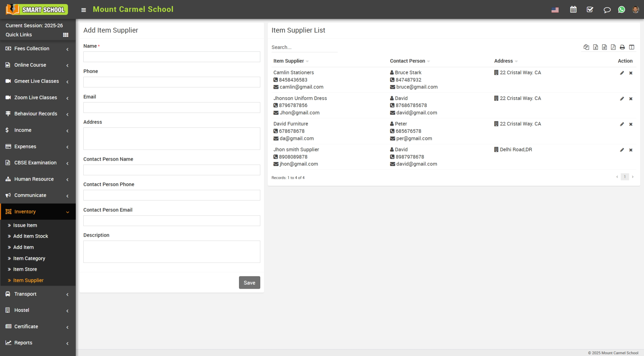Image resolution: width=644 pixels, height=356 pixels.
Task: Delete Jhon smith Supplier row
Action: pos(631,150)
